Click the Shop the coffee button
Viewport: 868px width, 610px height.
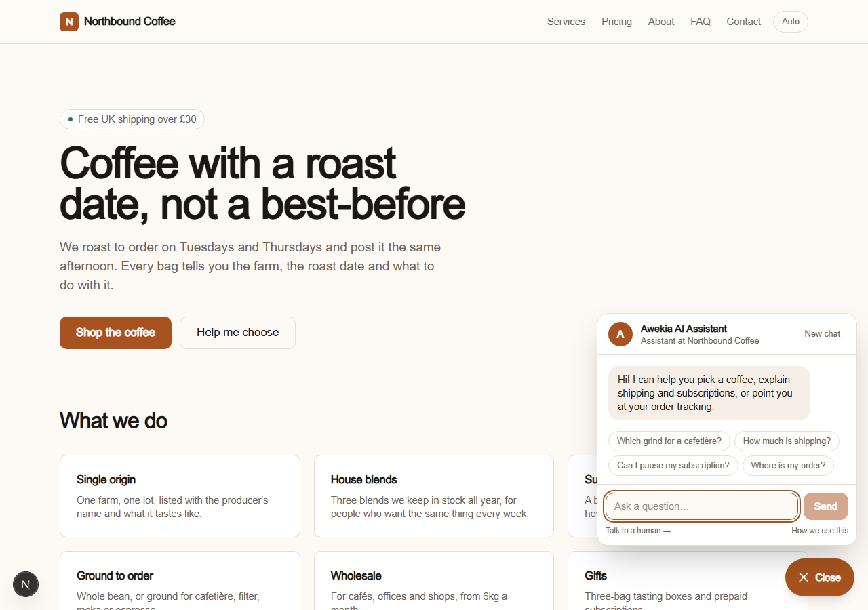tap(115, 333)
